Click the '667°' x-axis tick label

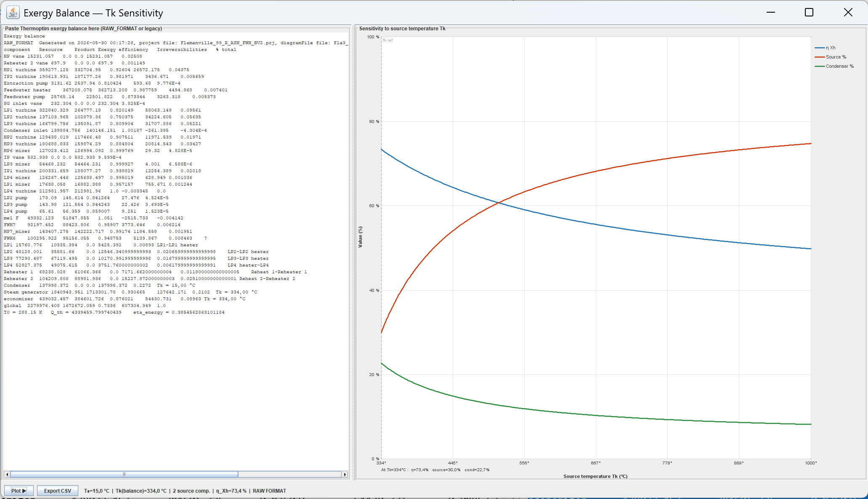pyautogui.click(x=596, y=463)
